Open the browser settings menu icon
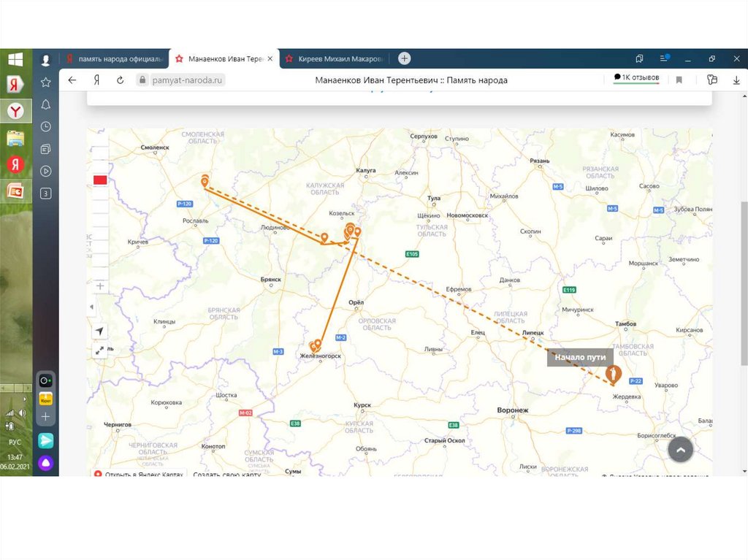This screenshot has height=560, width=748. click(x=664, y=58)
